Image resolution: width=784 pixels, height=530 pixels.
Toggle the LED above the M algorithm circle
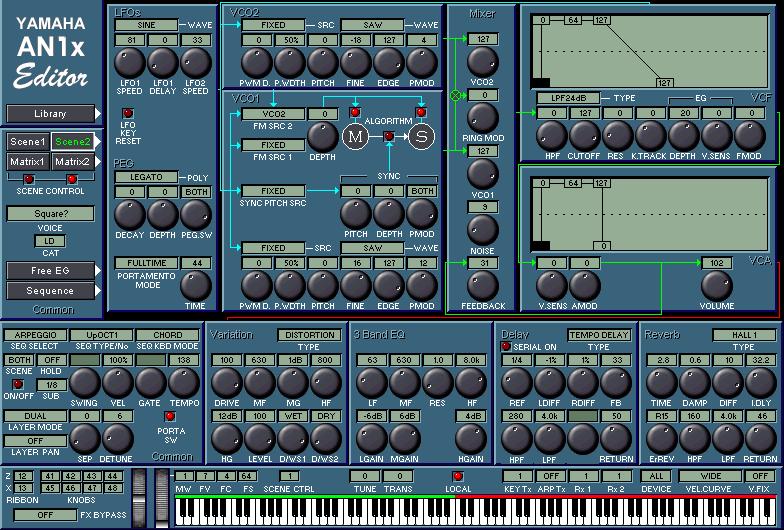pyautogui.click(x=355, y=112)
